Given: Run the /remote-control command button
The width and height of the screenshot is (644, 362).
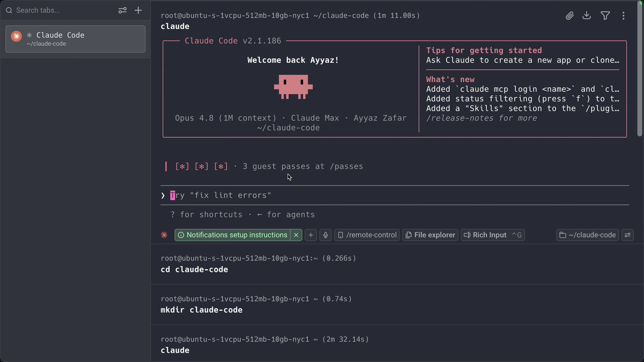Looking at the screenshot, I should click(x=367, y=235).
